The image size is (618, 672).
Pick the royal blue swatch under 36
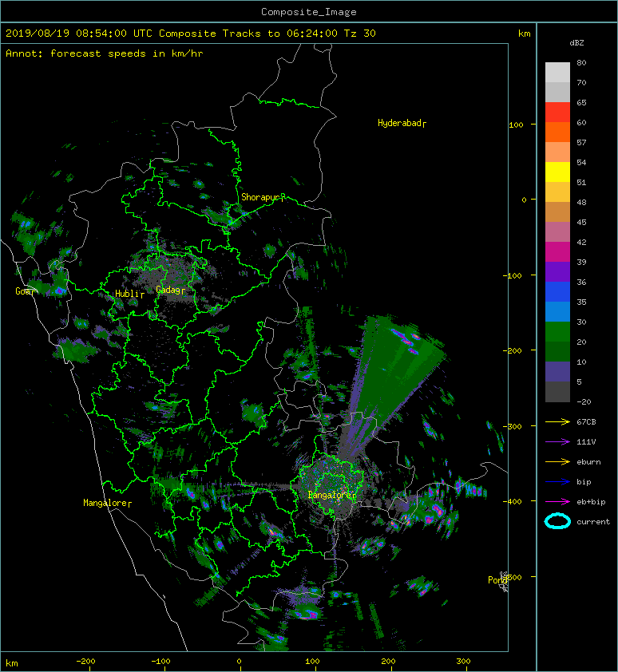[x=557, y=292]
